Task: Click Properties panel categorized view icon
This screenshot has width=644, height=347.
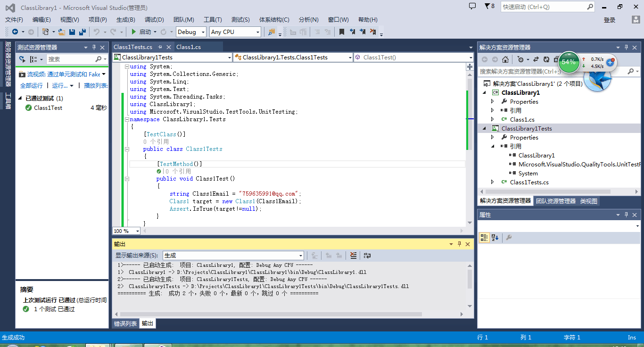Action: [x=484, y=238]
